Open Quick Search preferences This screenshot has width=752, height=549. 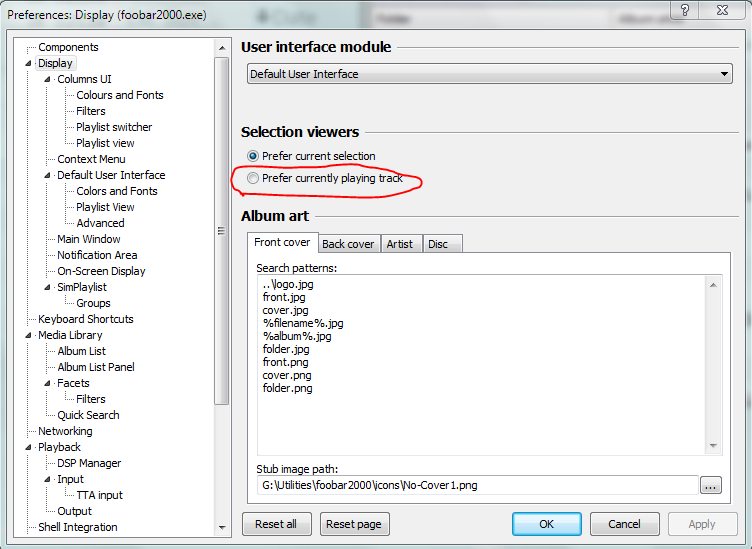[88, 415]
